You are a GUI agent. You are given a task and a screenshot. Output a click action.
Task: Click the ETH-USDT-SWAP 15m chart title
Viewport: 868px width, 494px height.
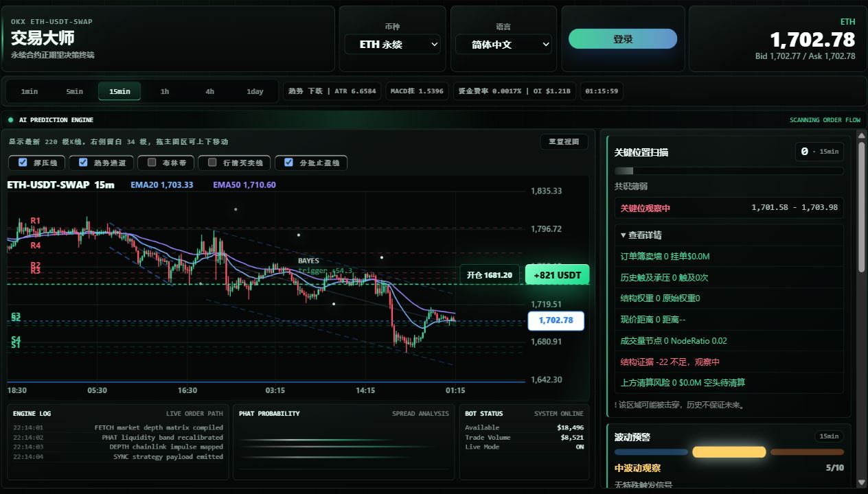tap(61, 185)
